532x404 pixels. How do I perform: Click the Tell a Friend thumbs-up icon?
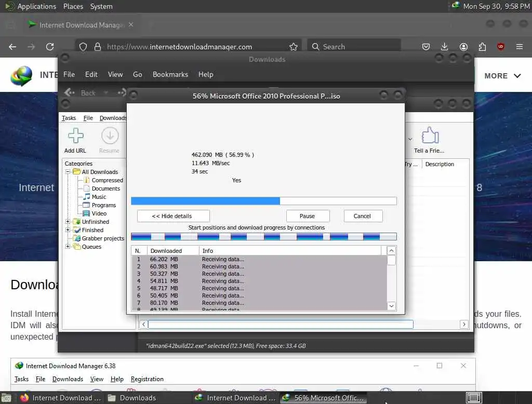[x=430, y=136]
